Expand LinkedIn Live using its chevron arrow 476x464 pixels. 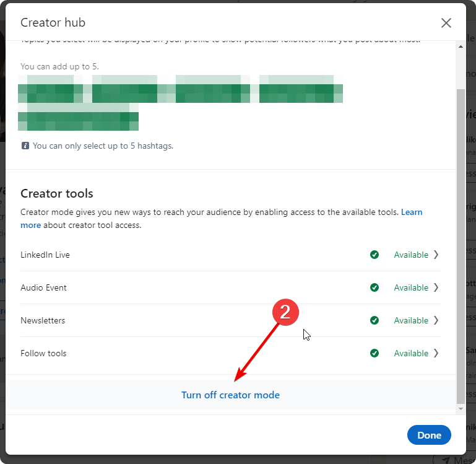pyautogui.click(x=436, y=255)
